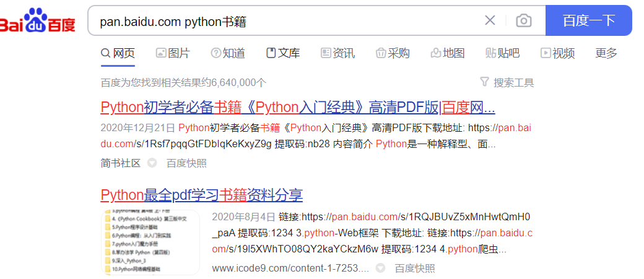
Task: Expand dropdown arrow next to 简书社区
Action: click(x=152, y=163)
